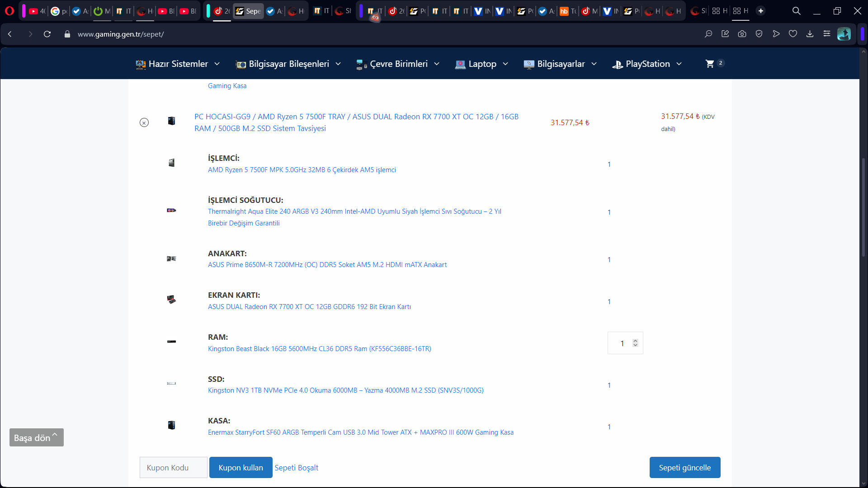This screenshot has height=488, width=868.
Task: Add a new tab with plus button
Action: [x=761, y=11]
